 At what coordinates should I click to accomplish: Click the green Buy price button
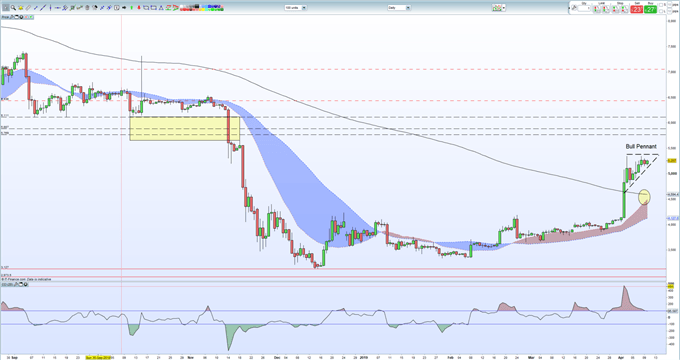click(x=650, y=9)
